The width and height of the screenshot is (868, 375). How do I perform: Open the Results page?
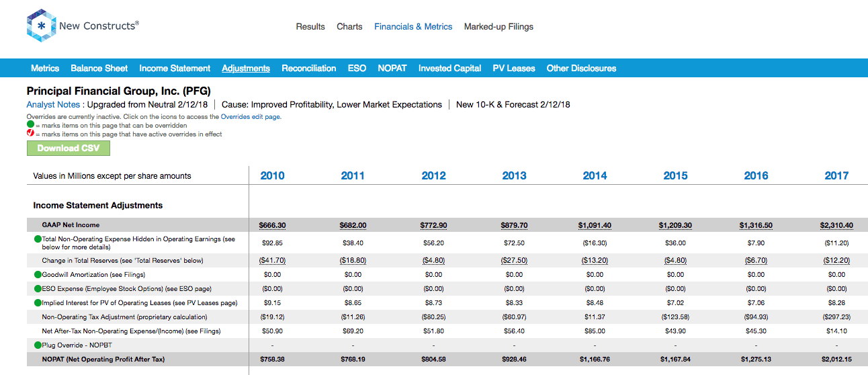(x=310, y=27)
